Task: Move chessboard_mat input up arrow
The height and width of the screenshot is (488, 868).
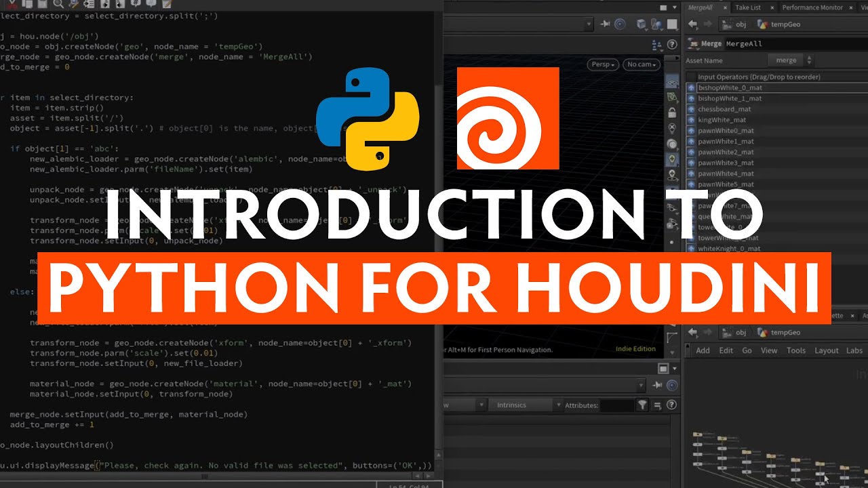Action: [x=691, y=109]
